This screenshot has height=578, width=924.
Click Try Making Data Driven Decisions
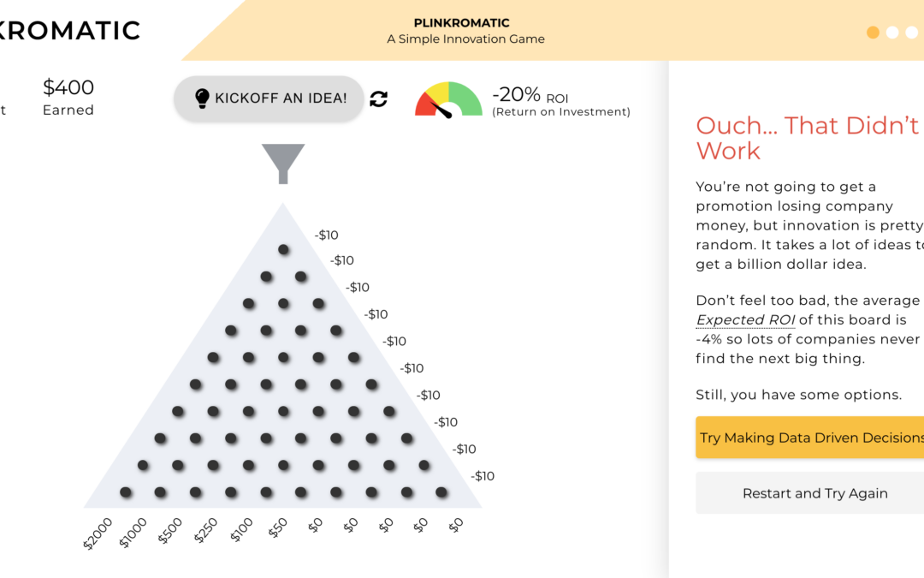click(809, 438)
